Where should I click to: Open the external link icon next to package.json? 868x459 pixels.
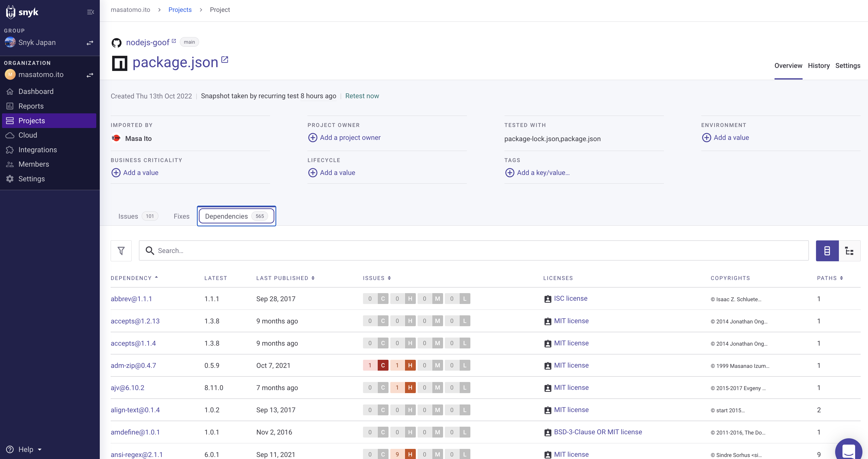224,60
